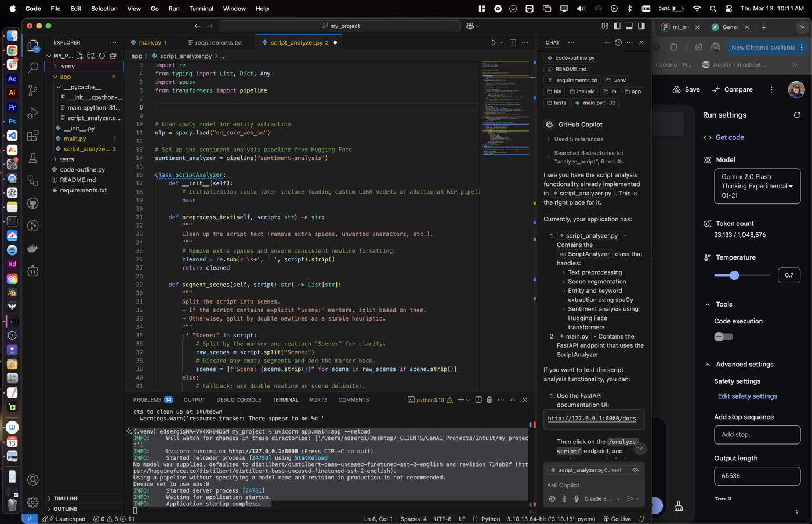Viewport: 812px width, 524px height.
Task: Expand the TIMELINE section
Action: 84,498
